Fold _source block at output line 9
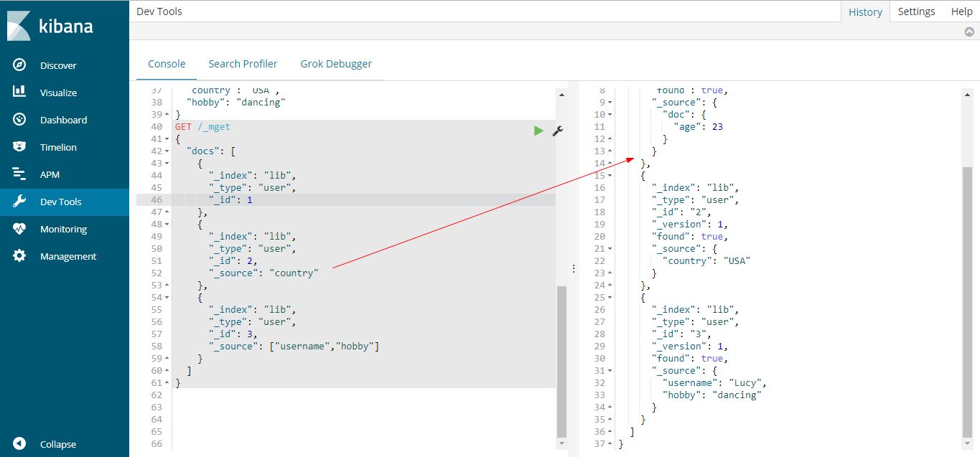 pos(610,103)
